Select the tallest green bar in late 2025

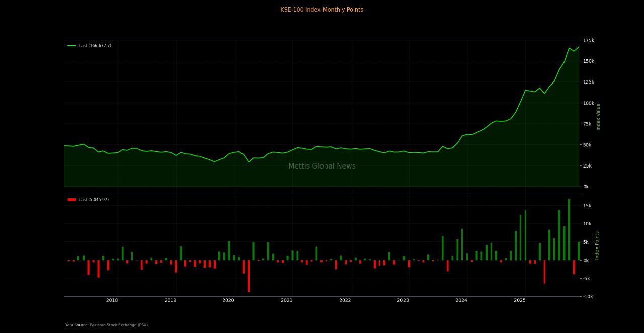tap(569, 230)
